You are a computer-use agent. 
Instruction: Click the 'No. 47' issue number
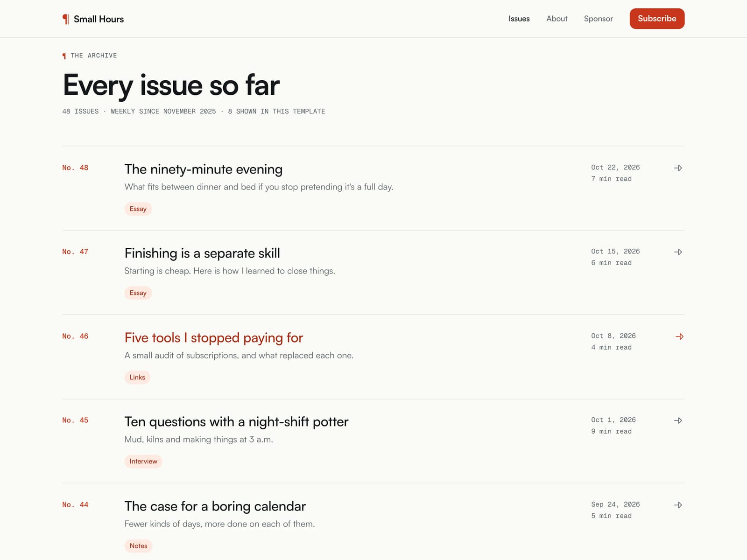point(75,252)
